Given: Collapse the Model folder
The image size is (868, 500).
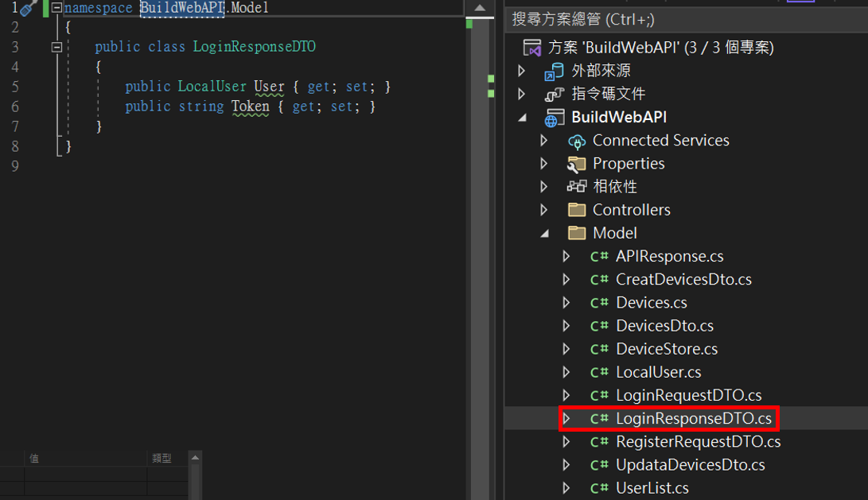Looking at the screenshot, I should tap(545, 234).
